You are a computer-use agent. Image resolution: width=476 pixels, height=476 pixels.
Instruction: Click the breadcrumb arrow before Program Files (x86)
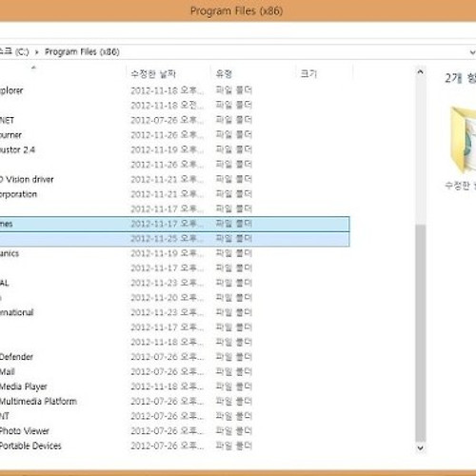tap(37, 52)
